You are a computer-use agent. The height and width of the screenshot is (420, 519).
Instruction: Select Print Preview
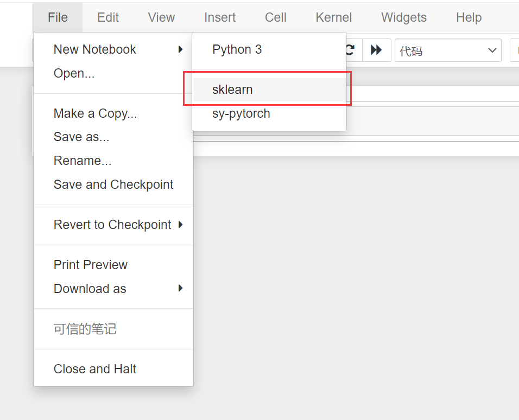pos(90,265)
